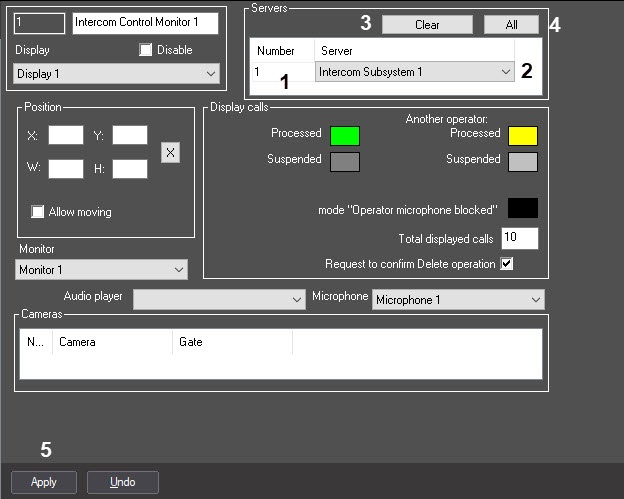This screenshot has height=499, width=624.
Task: Pick the light gray Another operator Suspended swatch
Action: pyautogui.click(x=523, y=162)
